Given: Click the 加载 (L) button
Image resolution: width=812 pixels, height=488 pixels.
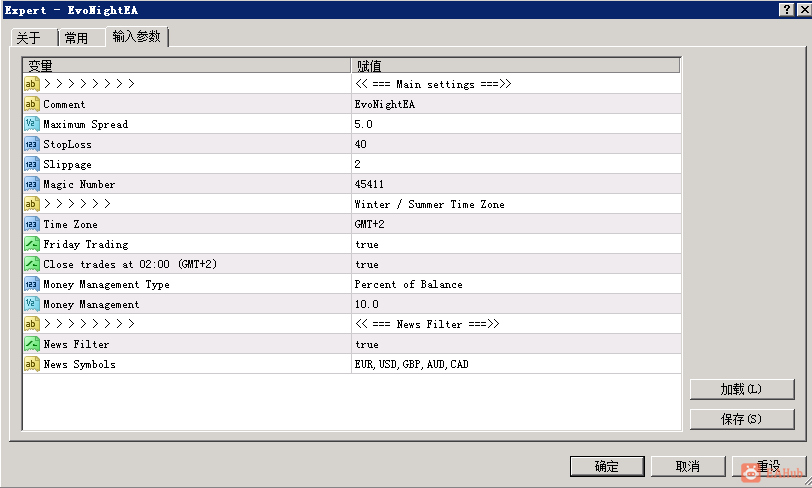Looking at the screenshot, I should pyautogui.click(x=742, y=389).
